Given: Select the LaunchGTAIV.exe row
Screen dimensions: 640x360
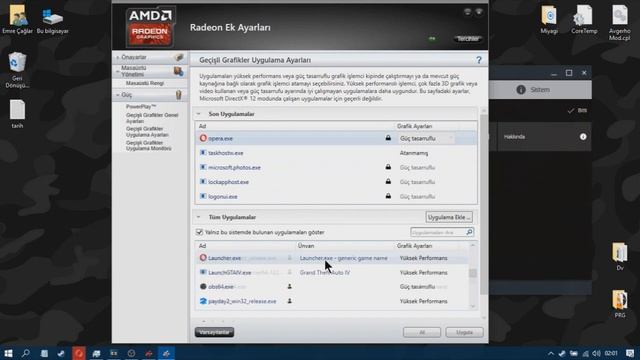Looking at the screenshot, I should [332, 272].
